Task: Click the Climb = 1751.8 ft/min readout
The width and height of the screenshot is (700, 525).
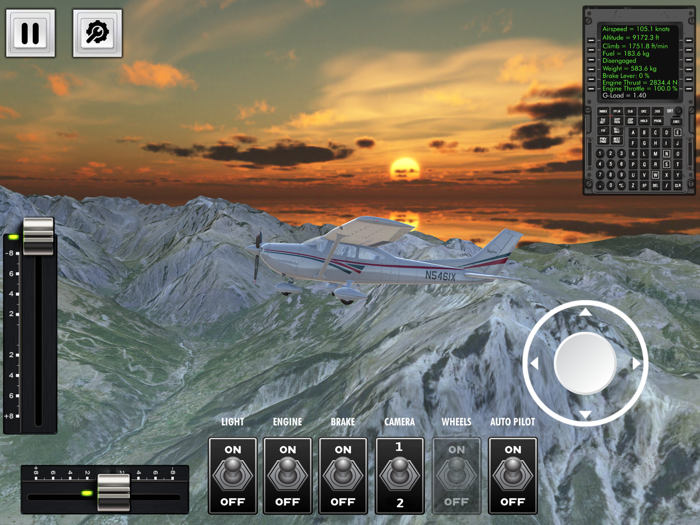Action: click(635, 46)
